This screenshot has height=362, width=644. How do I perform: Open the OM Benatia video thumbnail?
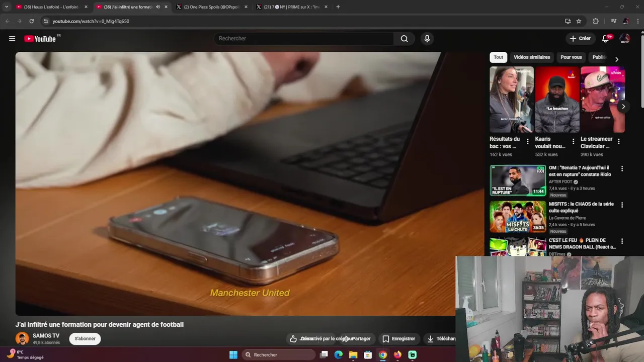pyautogui.click(x=518, y=180)
